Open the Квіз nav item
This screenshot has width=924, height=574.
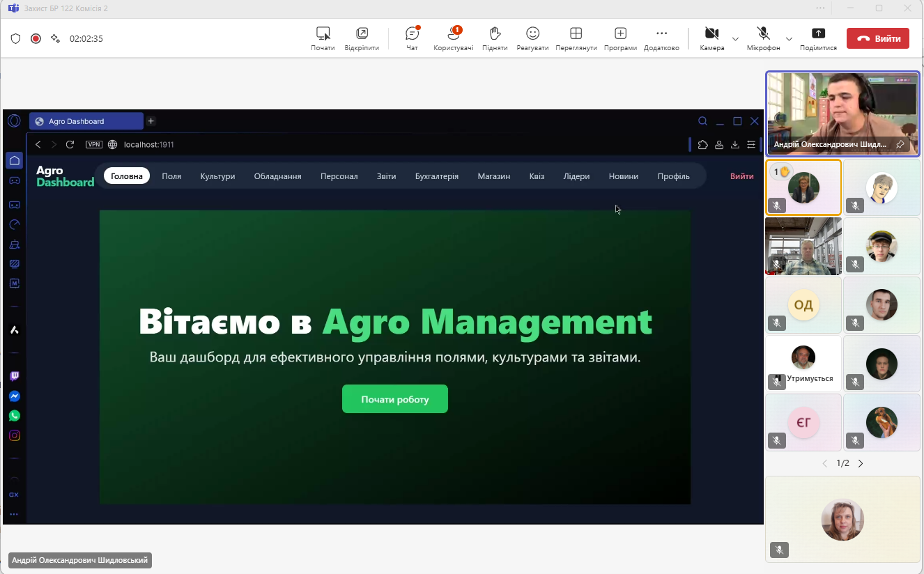tap(537, 176)
